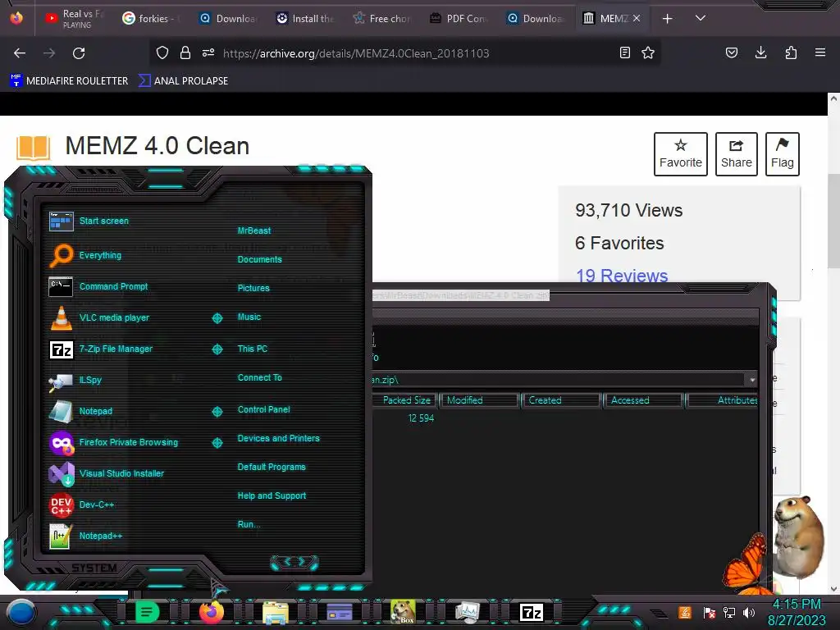Open Notepad from the start menu
840x630 pixels.
tap(80, 412)
